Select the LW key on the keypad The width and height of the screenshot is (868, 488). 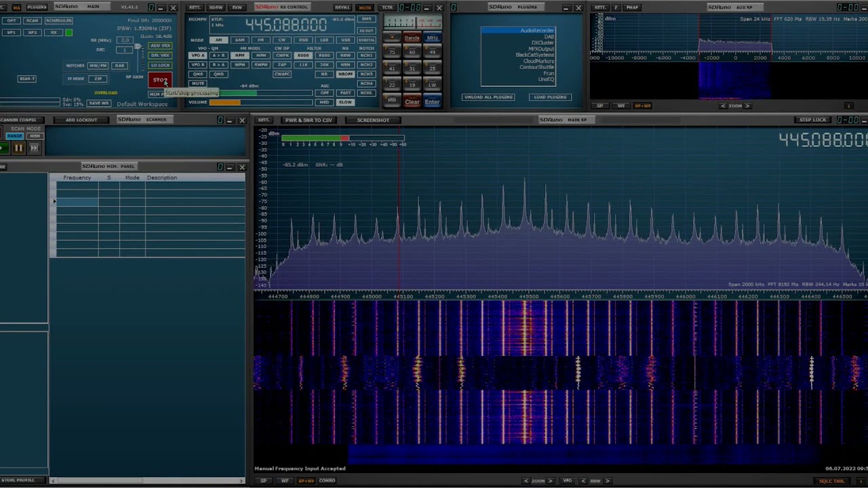tap(432, 85)
